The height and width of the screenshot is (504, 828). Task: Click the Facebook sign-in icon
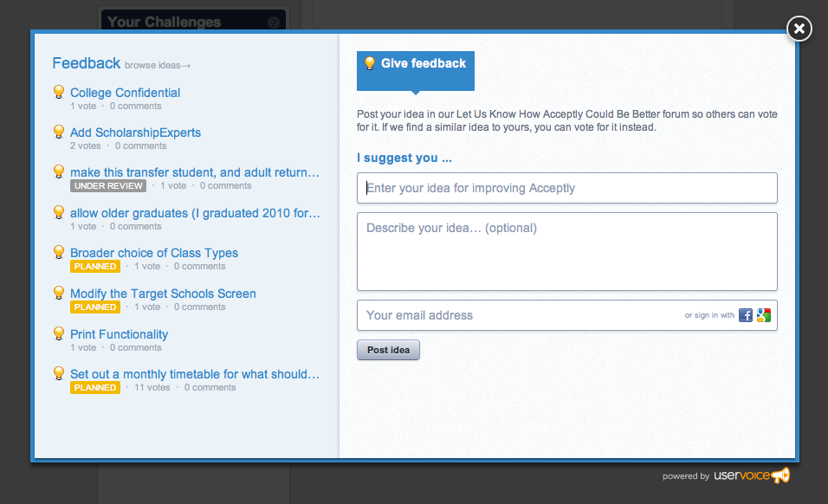745,315
